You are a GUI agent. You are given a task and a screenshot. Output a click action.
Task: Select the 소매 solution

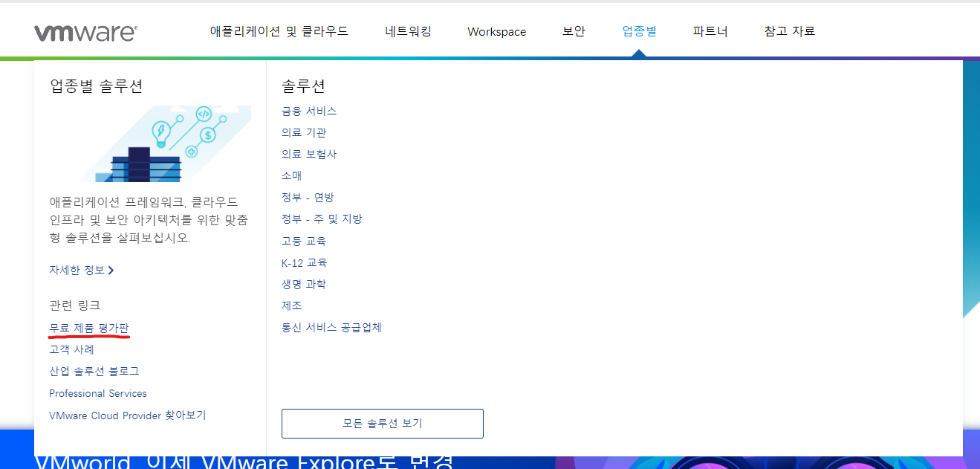[x=292, y=175]
